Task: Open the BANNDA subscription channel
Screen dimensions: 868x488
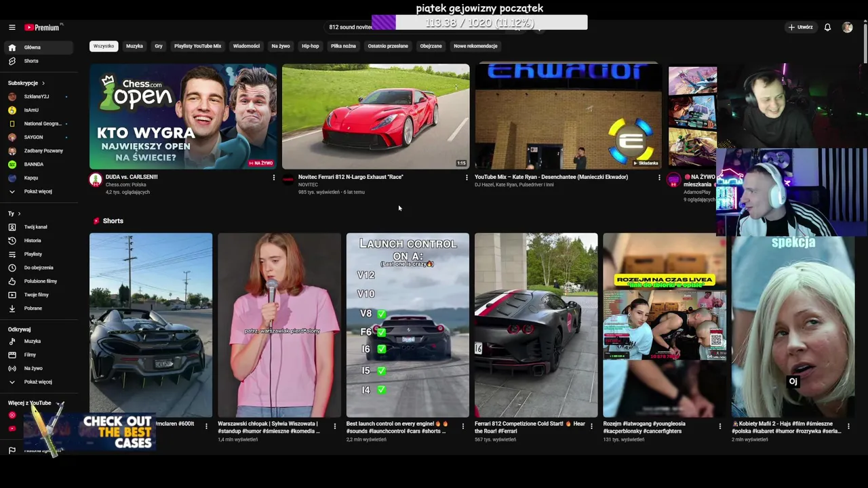Action: click(x=37, y=164)
